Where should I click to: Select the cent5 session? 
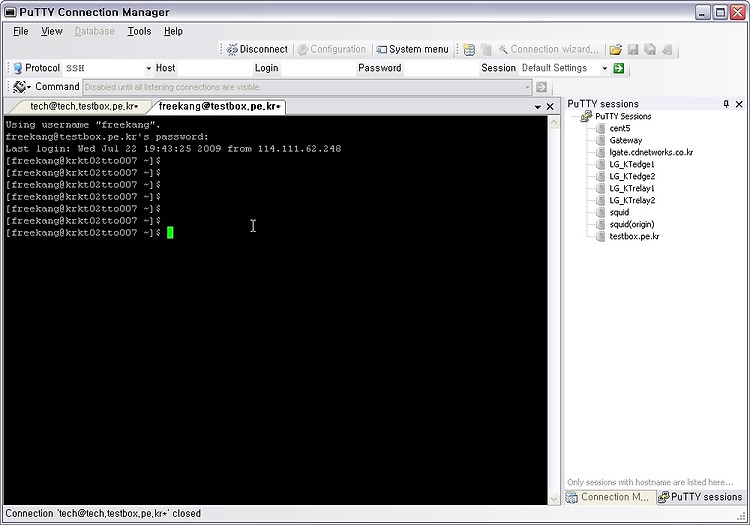620,128
